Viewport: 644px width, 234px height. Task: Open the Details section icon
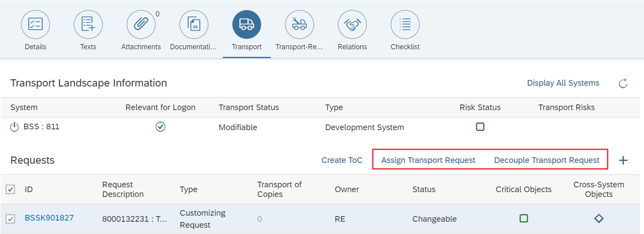pyautogui.click(x=36, y=24)
